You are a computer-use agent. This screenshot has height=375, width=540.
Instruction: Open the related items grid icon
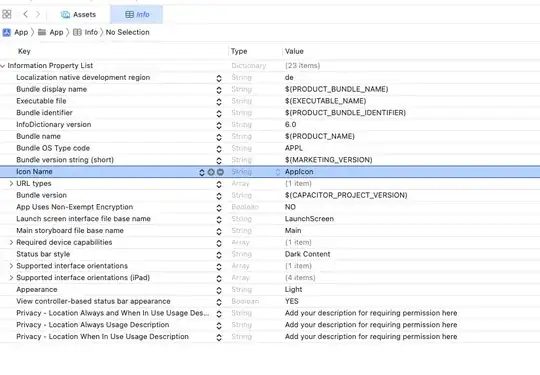click(x=7, y=14)
